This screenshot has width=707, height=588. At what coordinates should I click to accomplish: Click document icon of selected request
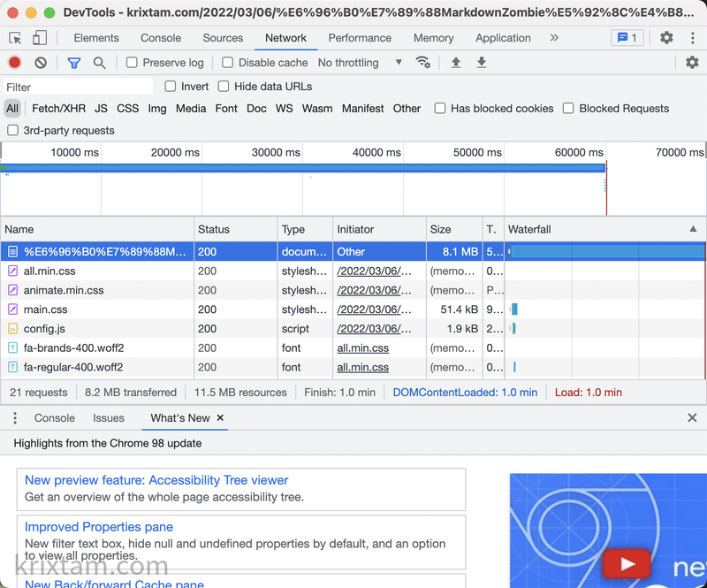click(x=13, y=251)
